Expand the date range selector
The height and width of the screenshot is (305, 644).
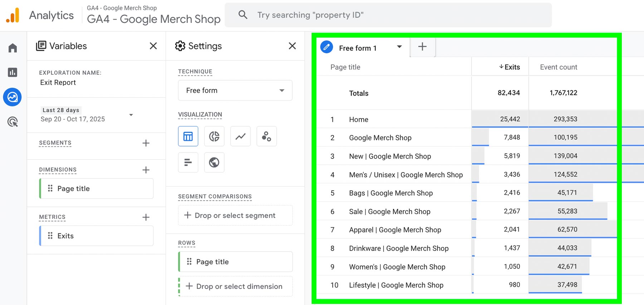click(131, 115)
